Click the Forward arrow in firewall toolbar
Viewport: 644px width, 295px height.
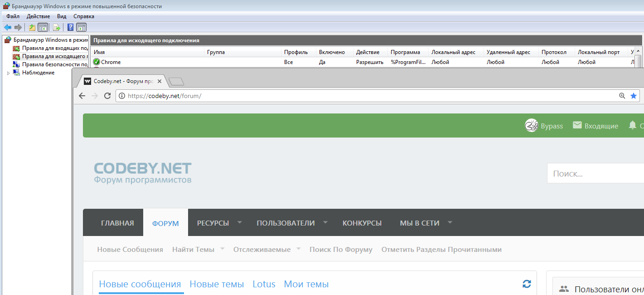click(18, 27)
